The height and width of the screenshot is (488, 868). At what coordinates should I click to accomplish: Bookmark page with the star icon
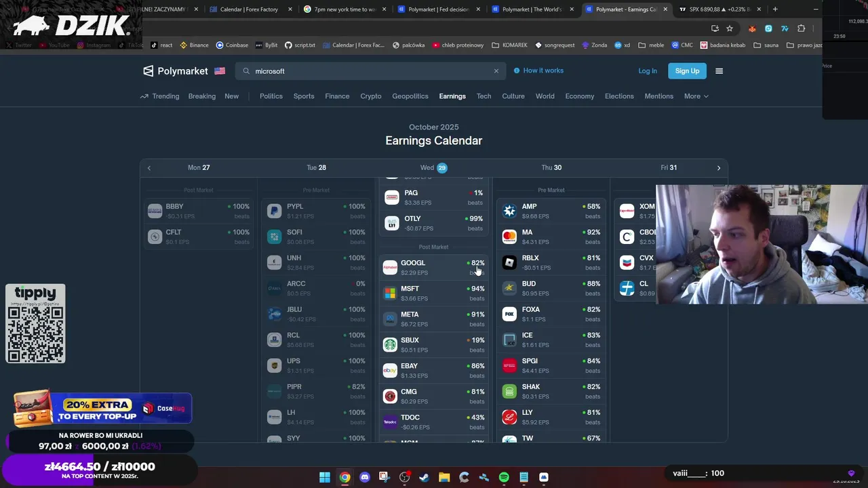point(730,28)
